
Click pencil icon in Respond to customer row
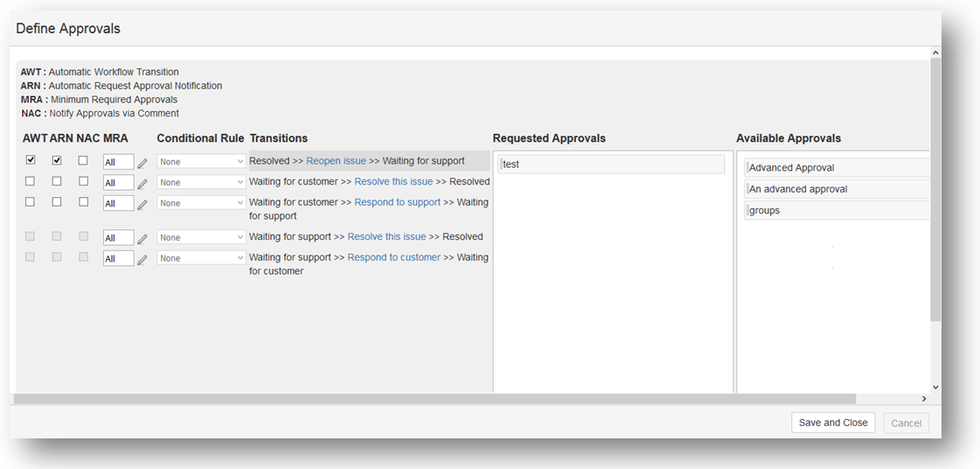142,259
